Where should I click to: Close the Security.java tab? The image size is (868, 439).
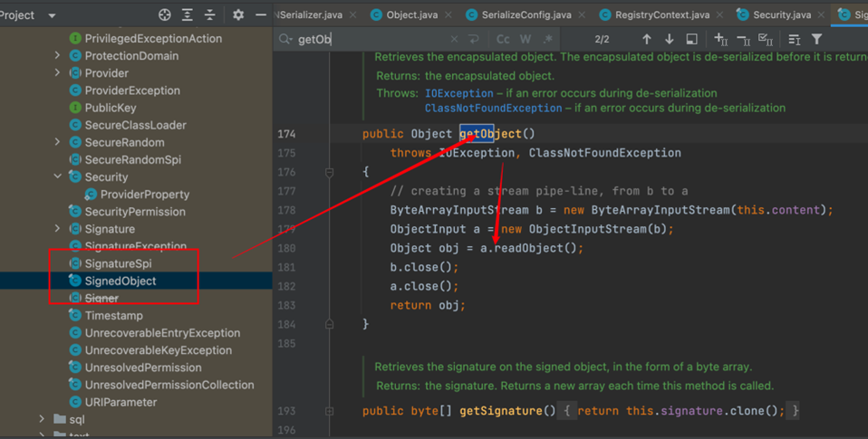coord(821,15)
